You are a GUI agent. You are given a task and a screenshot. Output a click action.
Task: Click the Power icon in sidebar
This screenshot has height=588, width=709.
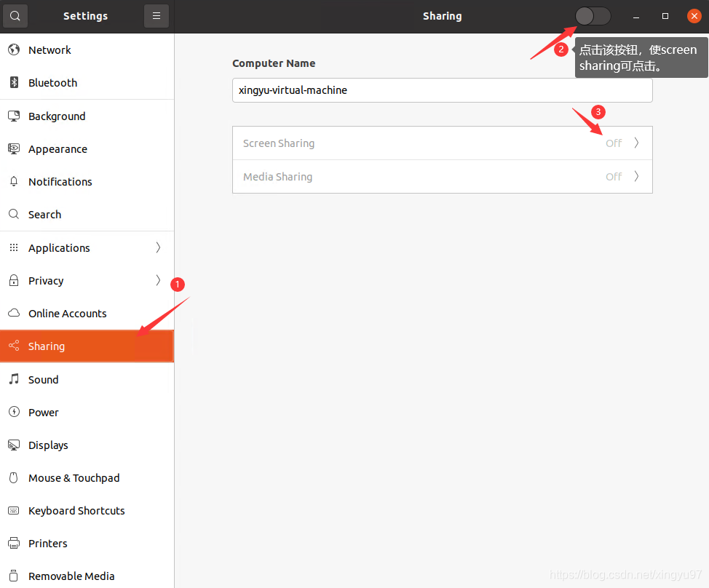[x=14, y=412]
